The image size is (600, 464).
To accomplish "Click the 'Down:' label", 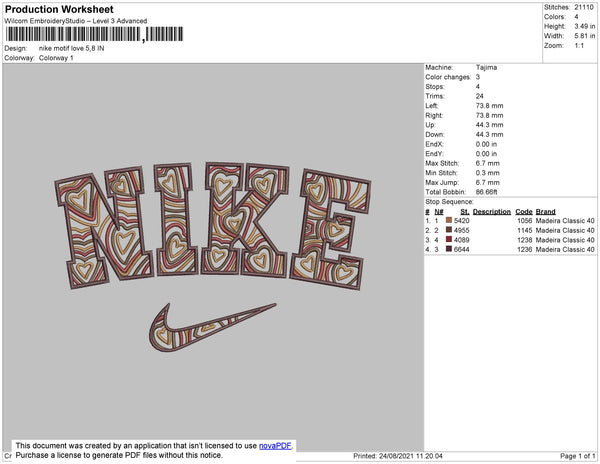I will (x=435, y=134).
